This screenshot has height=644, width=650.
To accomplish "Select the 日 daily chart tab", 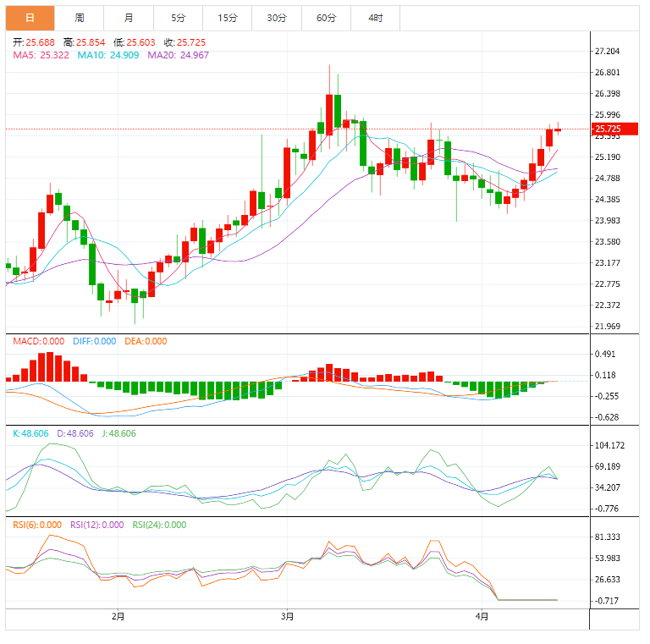I will click(x=30, y=18).
